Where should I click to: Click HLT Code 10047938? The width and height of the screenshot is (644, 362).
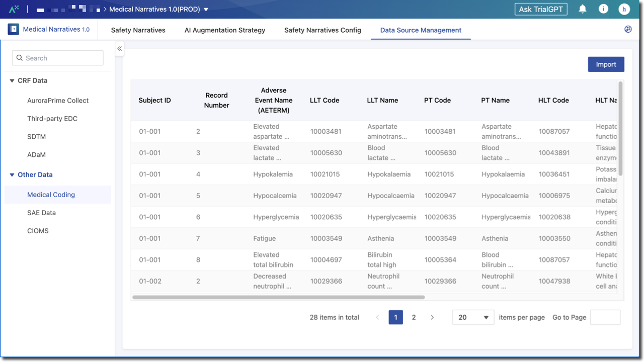pyautogui.click(x=554, y=281)
